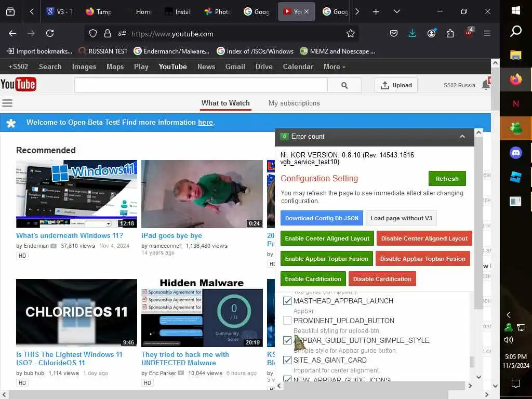Screen dimensions: 532x399
Task: Click the Upload button
Action: pos(396,85)
